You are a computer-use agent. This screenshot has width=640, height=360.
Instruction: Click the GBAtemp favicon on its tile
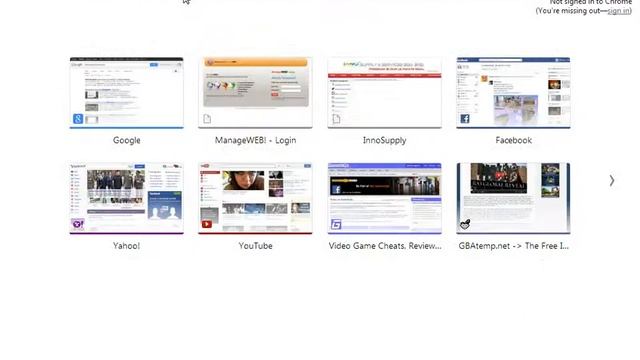(x=465, y=224)
